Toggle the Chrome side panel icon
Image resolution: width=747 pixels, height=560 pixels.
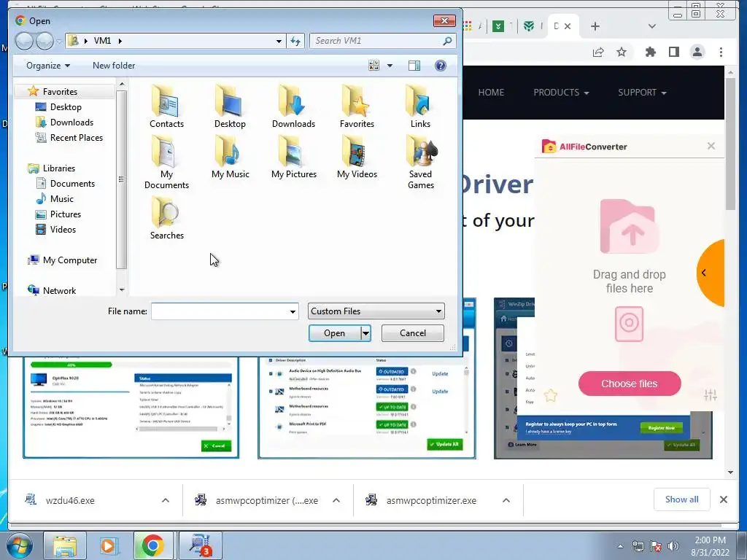click(673, 52)
